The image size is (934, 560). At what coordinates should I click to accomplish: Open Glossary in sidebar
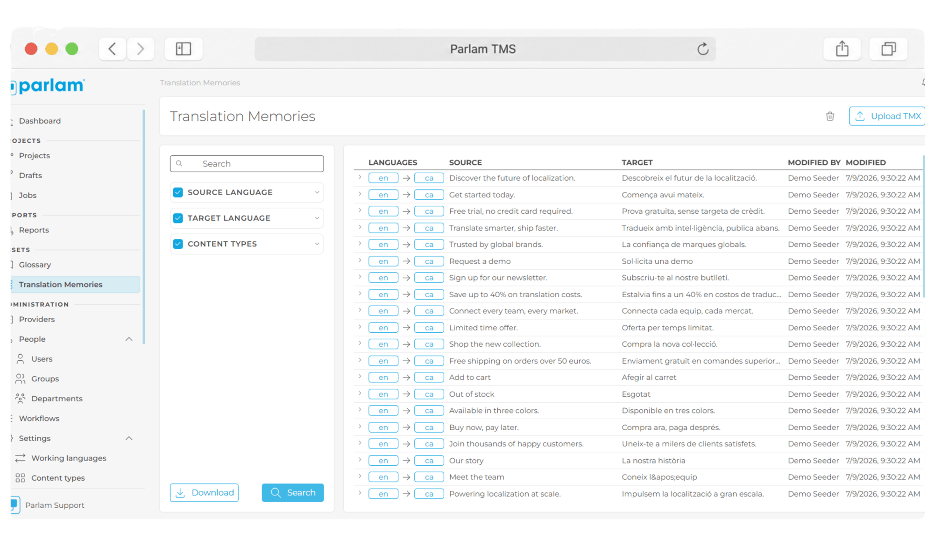tap(35, 265)
